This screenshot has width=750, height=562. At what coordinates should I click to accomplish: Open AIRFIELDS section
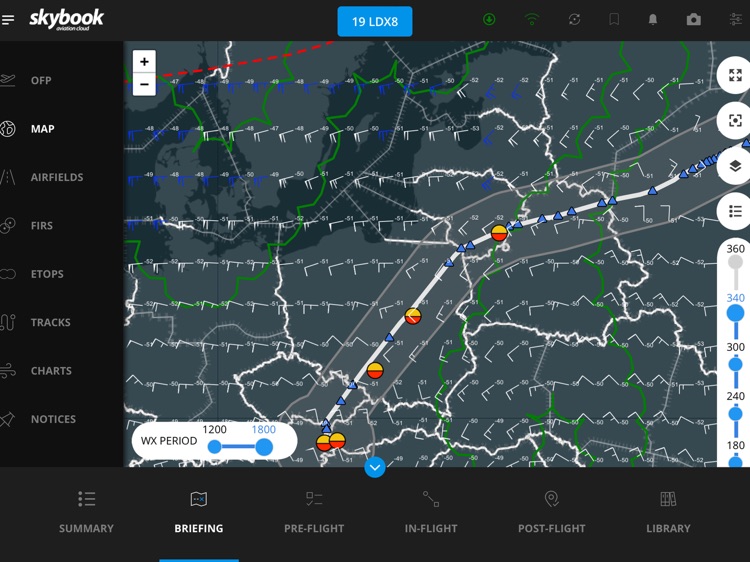coord(56,177)
